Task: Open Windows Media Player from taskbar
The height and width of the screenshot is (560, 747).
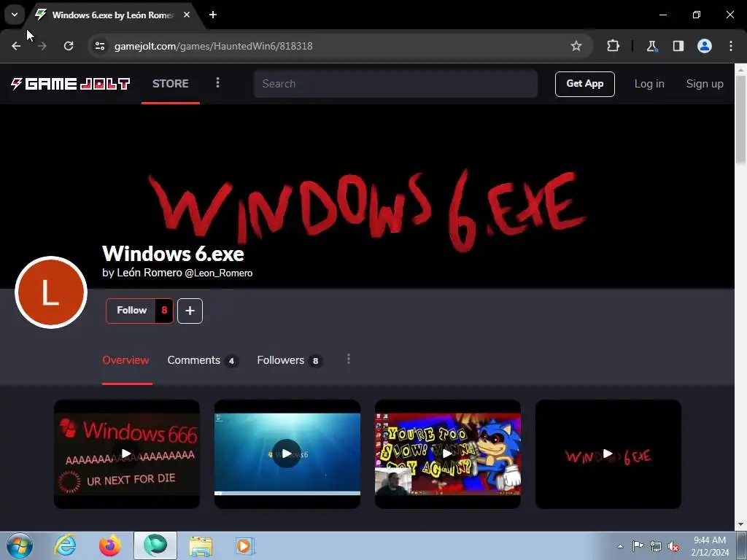Action: [245, 545]
